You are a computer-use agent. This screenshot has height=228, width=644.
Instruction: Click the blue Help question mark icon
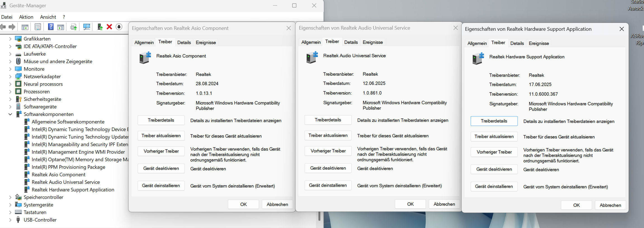(51, 27)
